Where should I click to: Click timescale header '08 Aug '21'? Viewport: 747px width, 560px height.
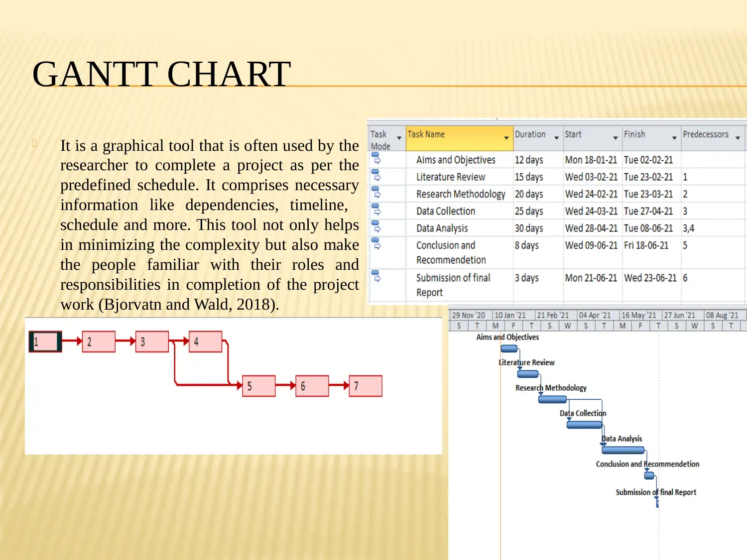[725, 315]
